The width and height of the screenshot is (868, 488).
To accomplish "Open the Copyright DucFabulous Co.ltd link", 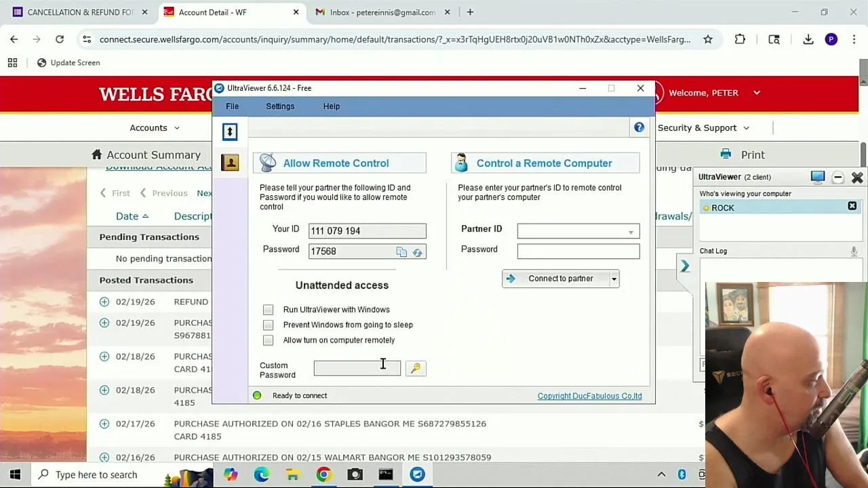I will (589, 396).
